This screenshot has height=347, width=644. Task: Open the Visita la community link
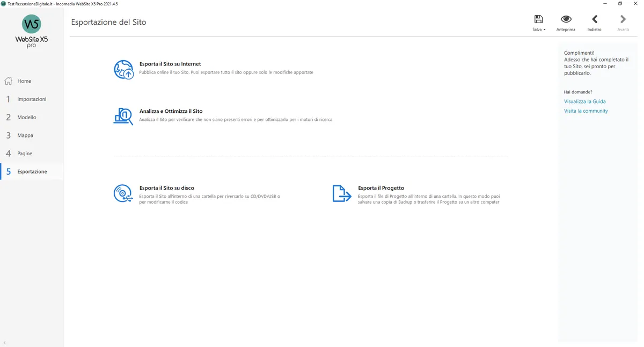coord(586,111)
